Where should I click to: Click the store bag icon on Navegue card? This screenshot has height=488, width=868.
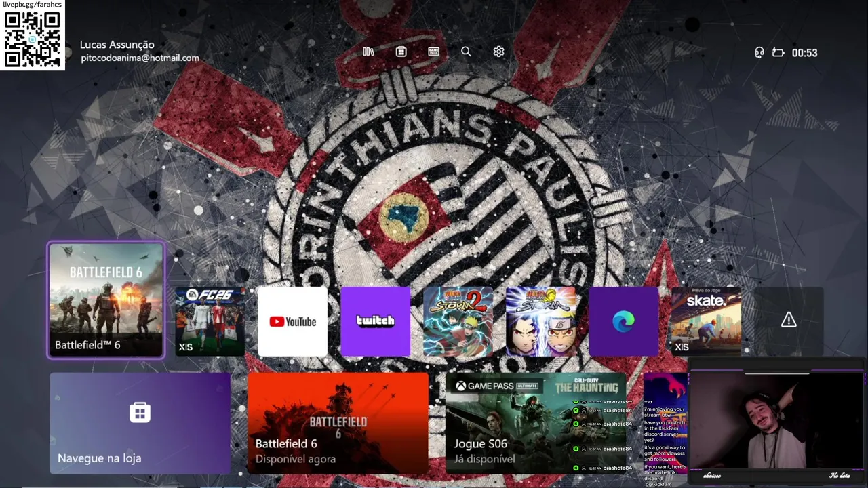point(140,412)
